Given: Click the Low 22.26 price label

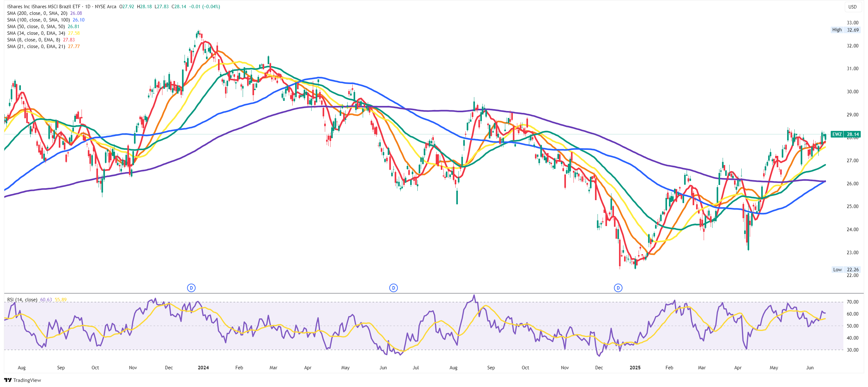Looking at the screenshot, I should pos(846,269).
